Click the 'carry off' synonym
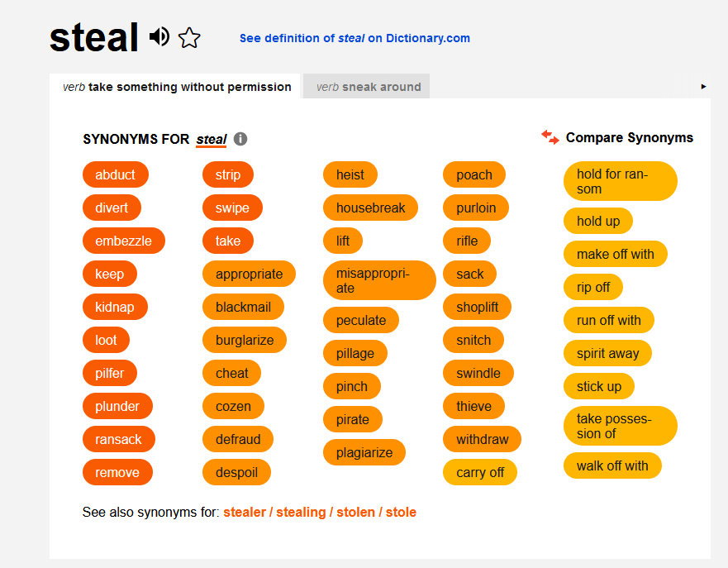This screenshot has height=568, width=728. (x=480, y=472)
